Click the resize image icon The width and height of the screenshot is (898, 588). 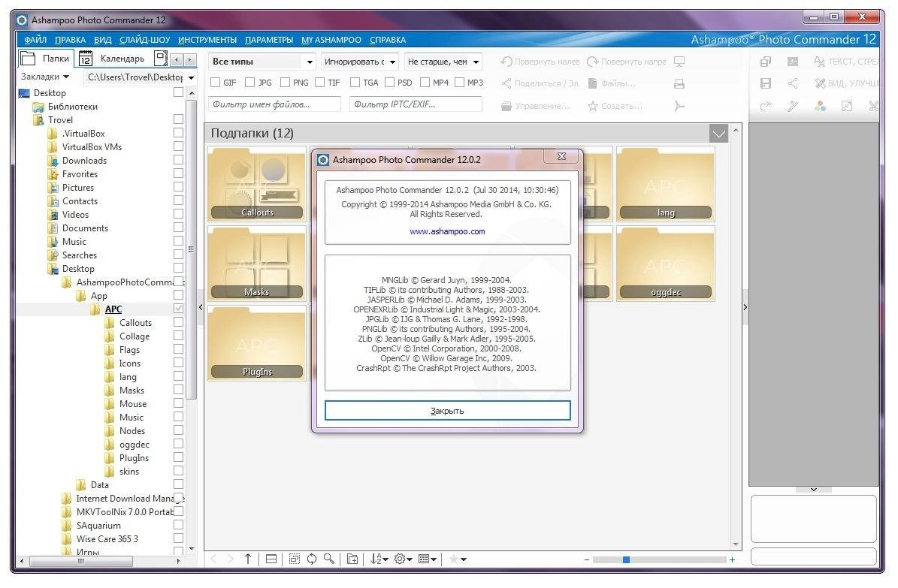[847, 106]
